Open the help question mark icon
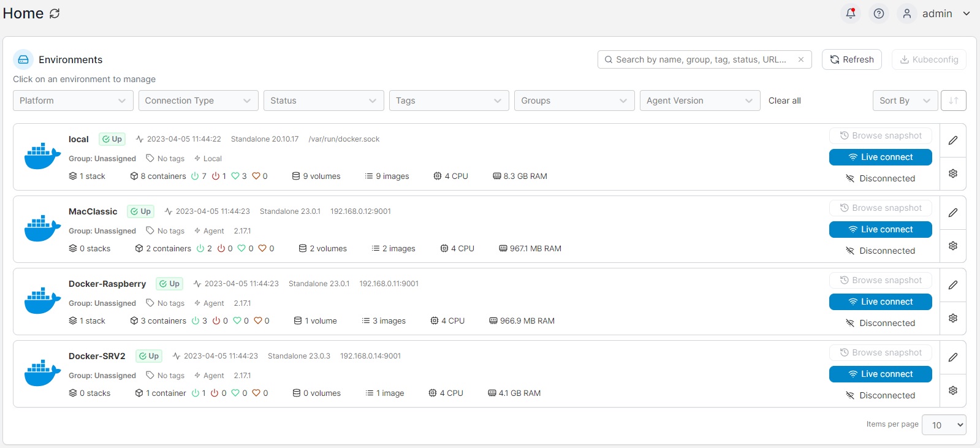The image size is (980, 448). tap(878, 13)
